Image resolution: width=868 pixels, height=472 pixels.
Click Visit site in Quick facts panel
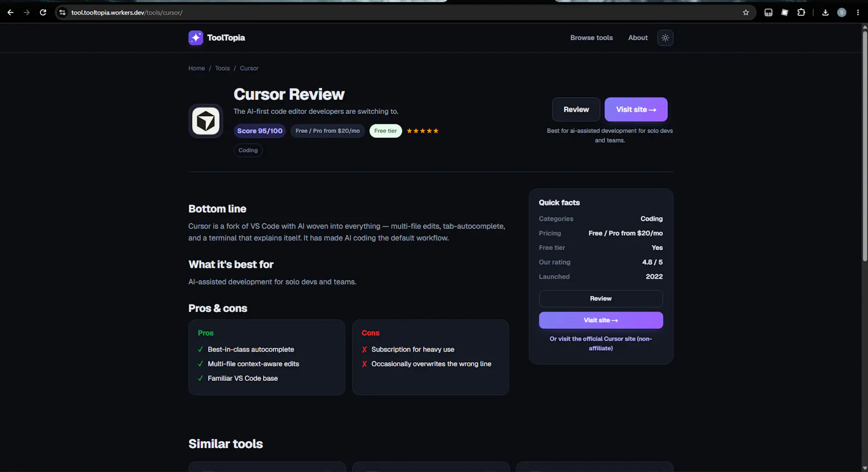point(601,320)
